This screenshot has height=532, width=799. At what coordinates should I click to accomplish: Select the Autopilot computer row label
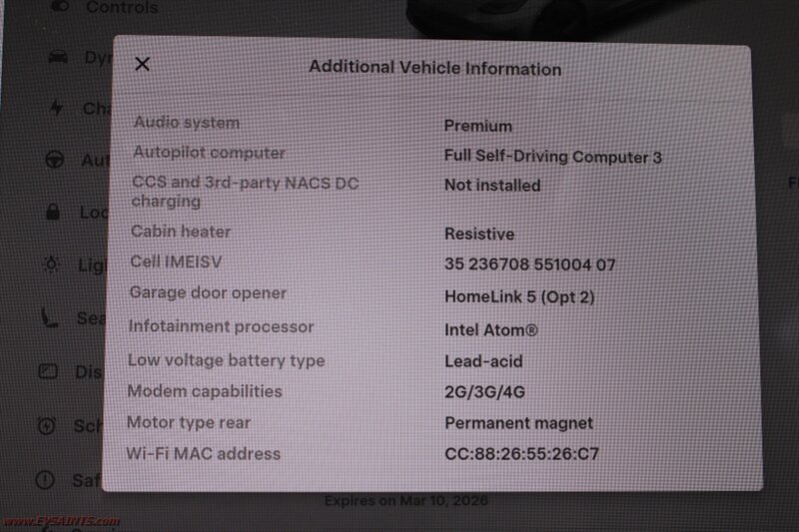[209, 153]
